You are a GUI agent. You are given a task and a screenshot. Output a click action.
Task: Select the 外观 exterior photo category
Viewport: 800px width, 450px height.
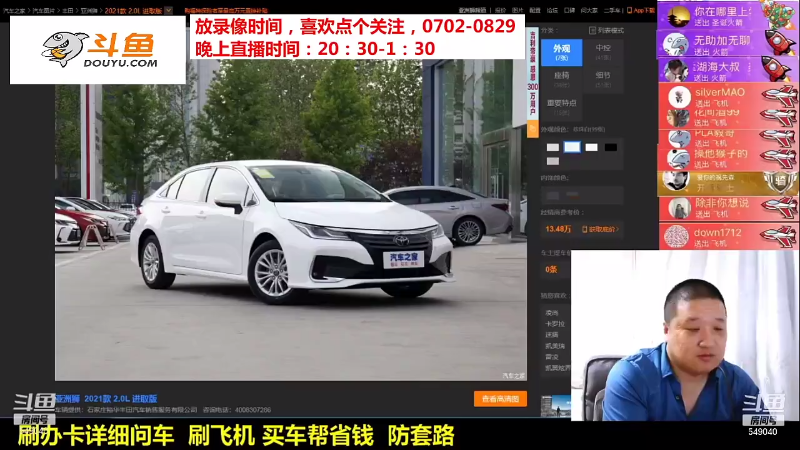[x=561, y=52]
